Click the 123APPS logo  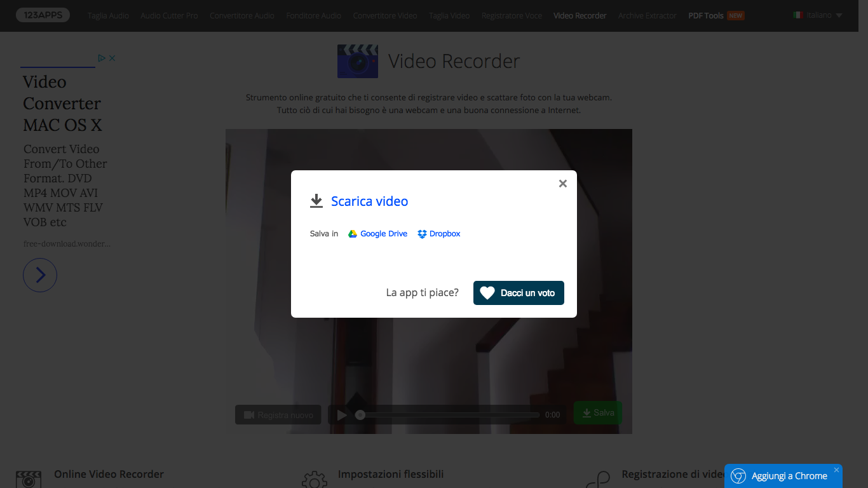pos(43,15)
